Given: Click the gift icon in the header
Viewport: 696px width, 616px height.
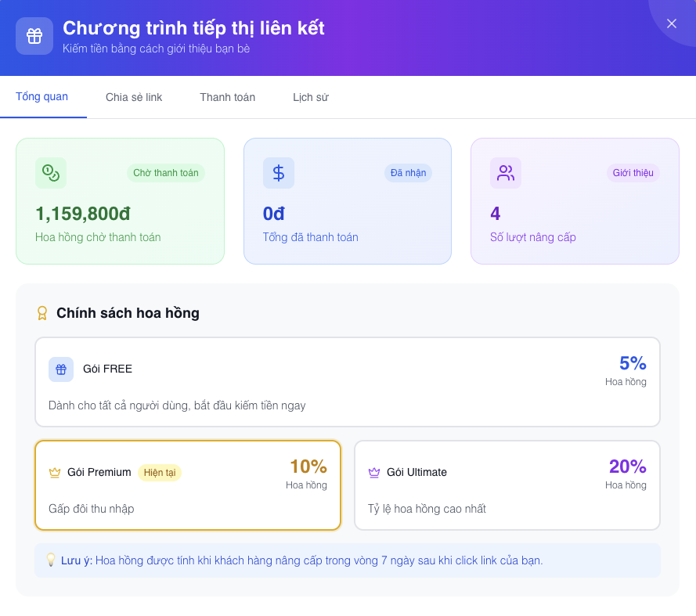Looking at the screenshot, I should coord(34,36).
